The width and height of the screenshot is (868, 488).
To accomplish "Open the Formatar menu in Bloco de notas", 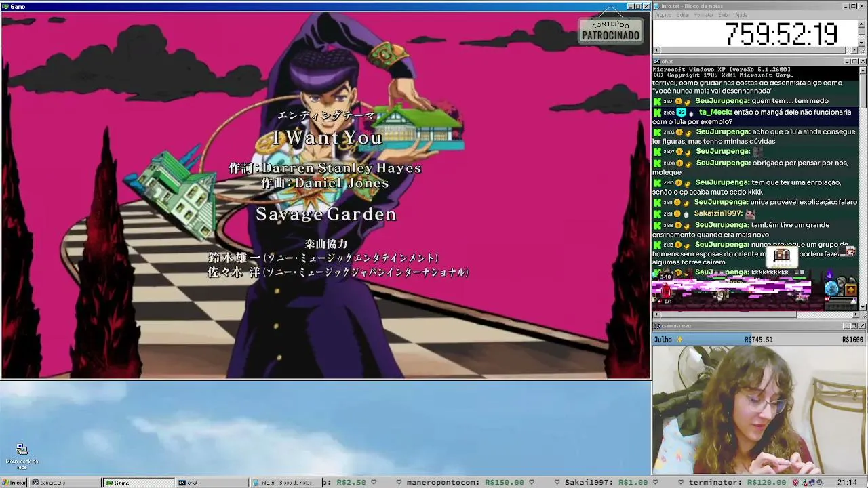I will 704,15.
